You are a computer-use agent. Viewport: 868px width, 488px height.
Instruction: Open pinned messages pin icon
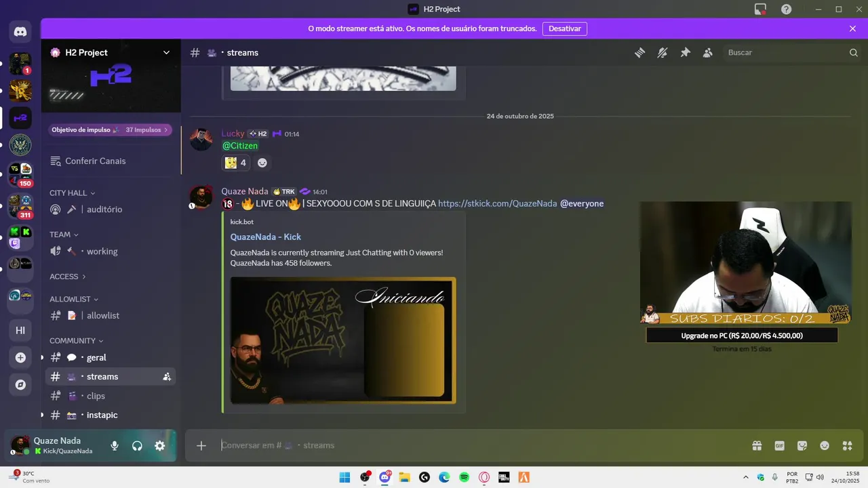[x=685, y=53]
